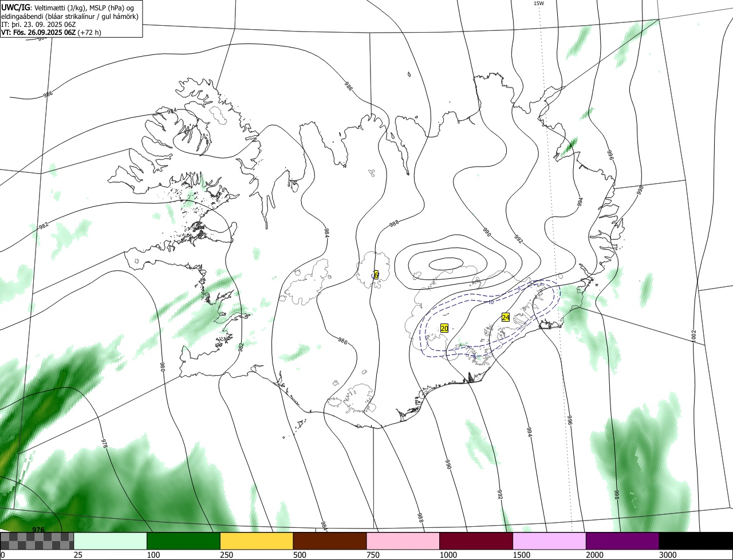Click the legend value 250
Viewport: 733px width, 560px height.
pos(226,555)
